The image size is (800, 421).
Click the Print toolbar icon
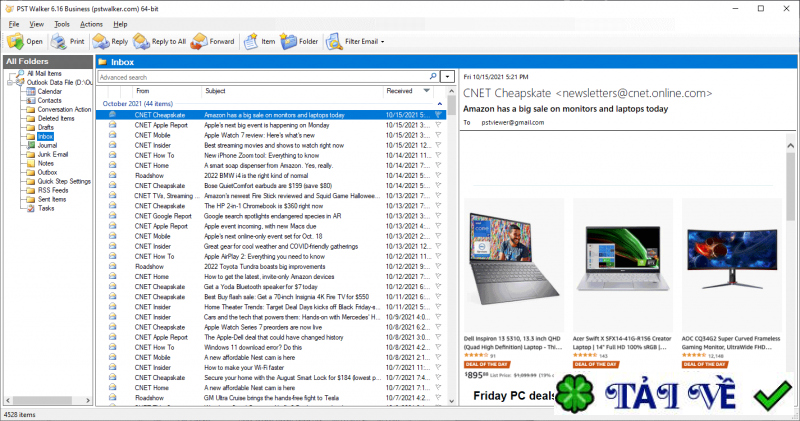coord(59,42)
